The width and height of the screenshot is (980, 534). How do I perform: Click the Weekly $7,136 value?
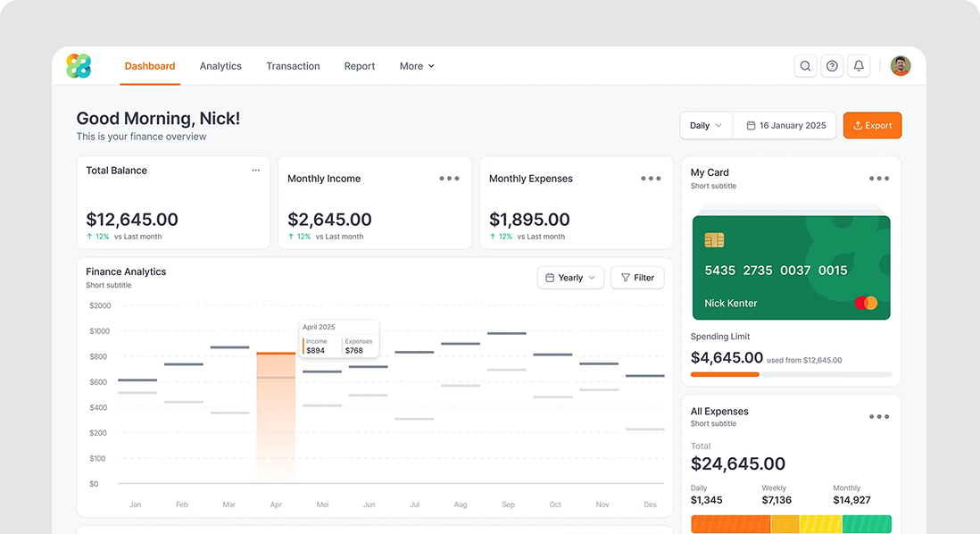click(777, 500)
